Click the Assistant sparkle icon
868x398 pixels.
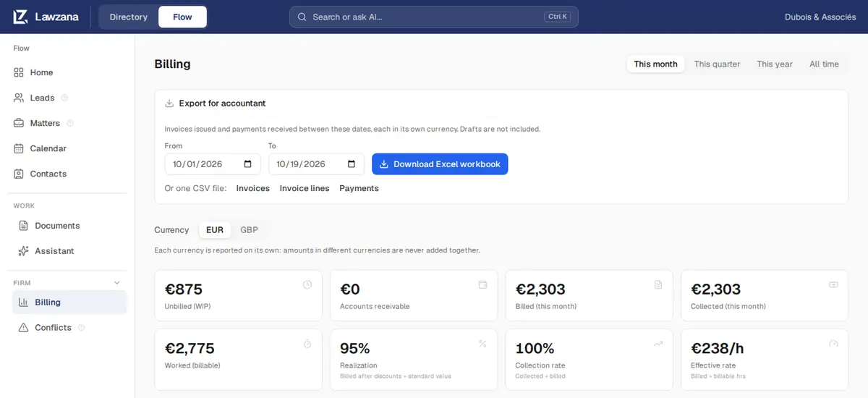click(23, 251)
